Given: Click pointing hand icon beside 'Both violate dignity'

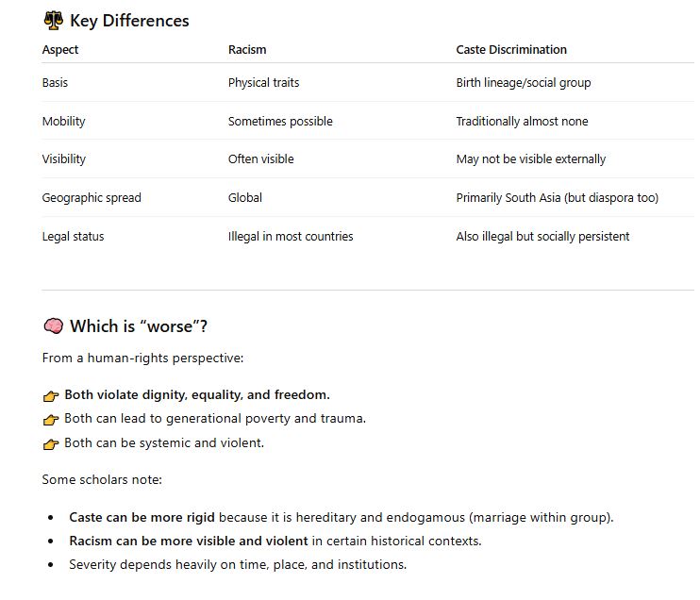Looking at the screenshot, I should [51, 395].
